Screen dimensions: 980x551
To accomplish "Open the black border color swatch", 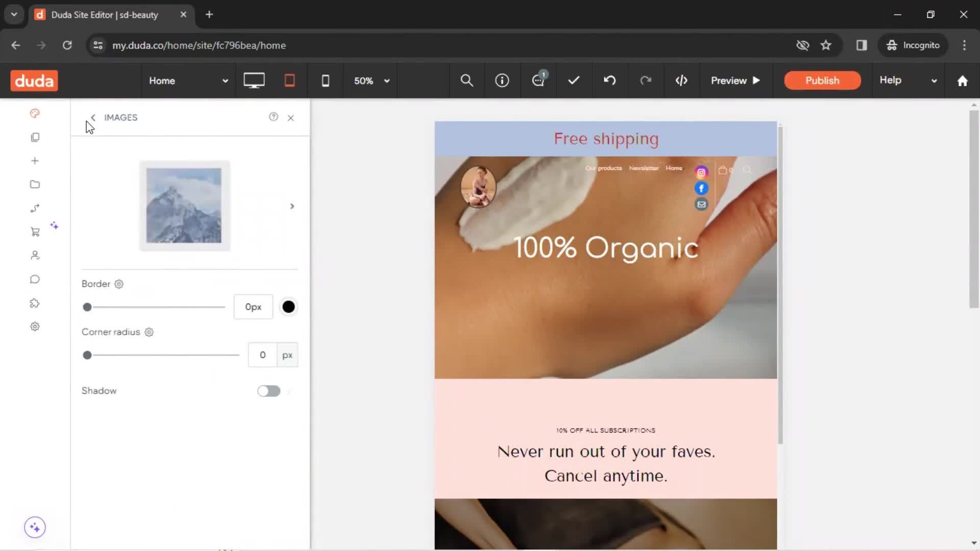I will click(288, 307).
